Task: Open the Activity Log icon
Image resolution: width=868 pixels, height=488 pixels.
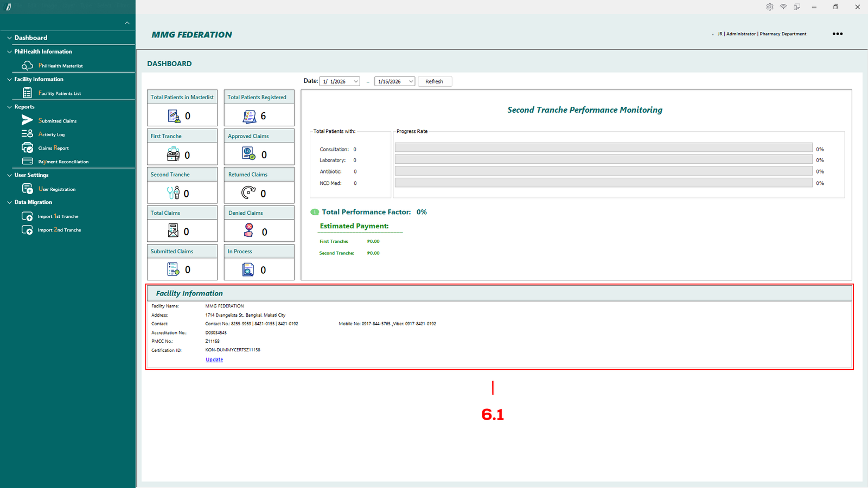Action: point(27,133)
